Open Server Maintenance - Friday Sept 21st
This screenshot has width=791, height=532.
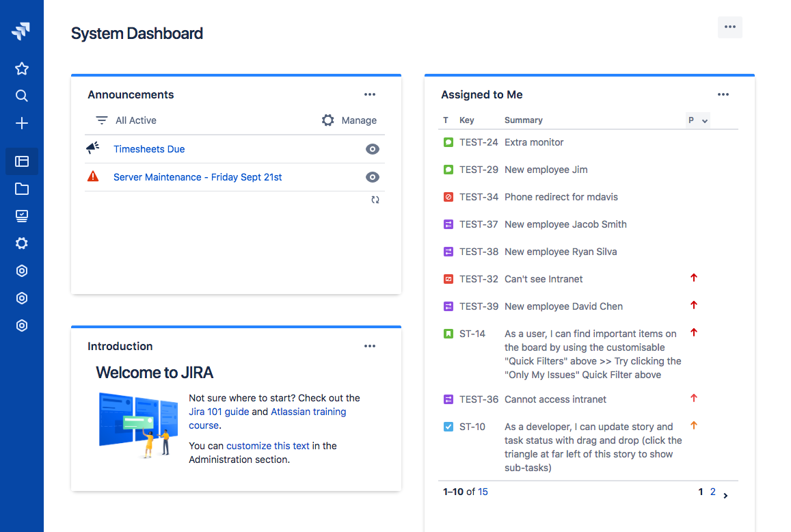[x=198, y=177]
